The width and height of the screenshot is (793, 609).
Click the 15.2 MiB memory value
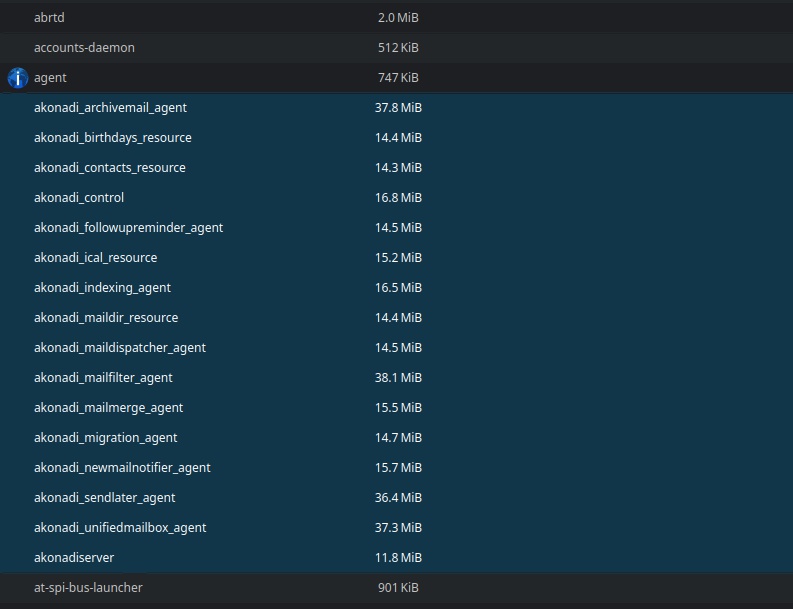tap(399, 257)
